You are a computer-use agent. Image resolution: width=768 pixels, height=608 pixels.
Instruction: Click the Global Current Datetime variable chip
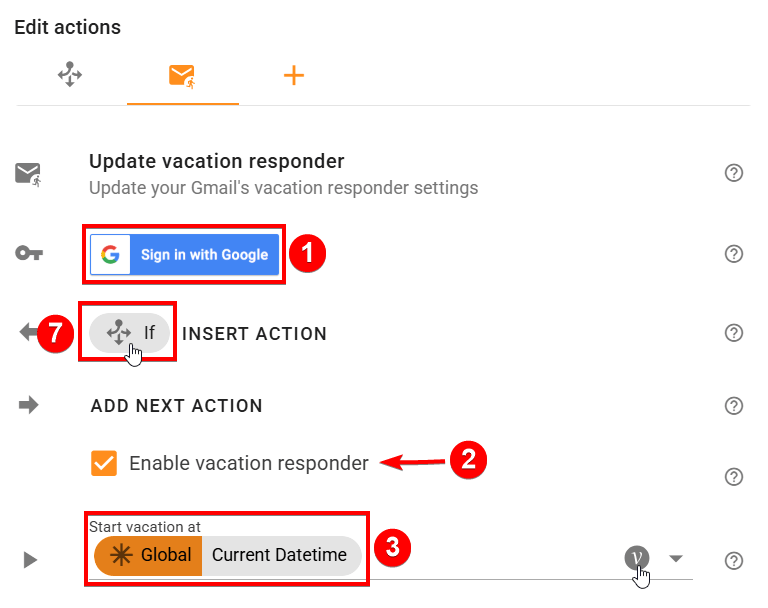pos(227,555)
